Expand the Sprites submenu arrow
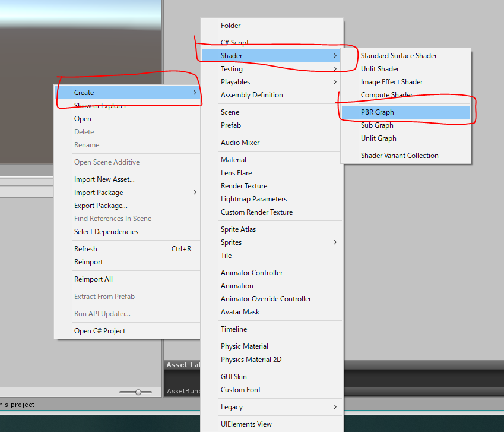Screen dimensions: 504x432 point(335,242)
